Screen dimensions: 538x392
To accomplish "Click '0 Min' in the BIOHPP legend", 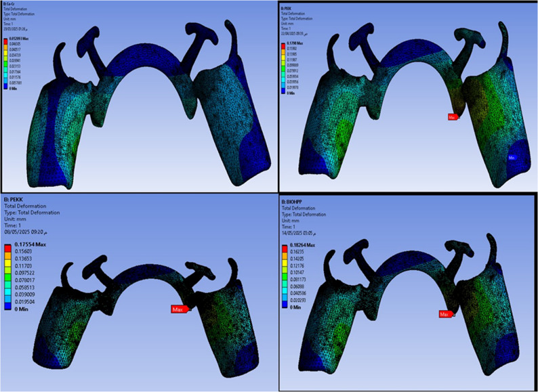I will [295, 307].
